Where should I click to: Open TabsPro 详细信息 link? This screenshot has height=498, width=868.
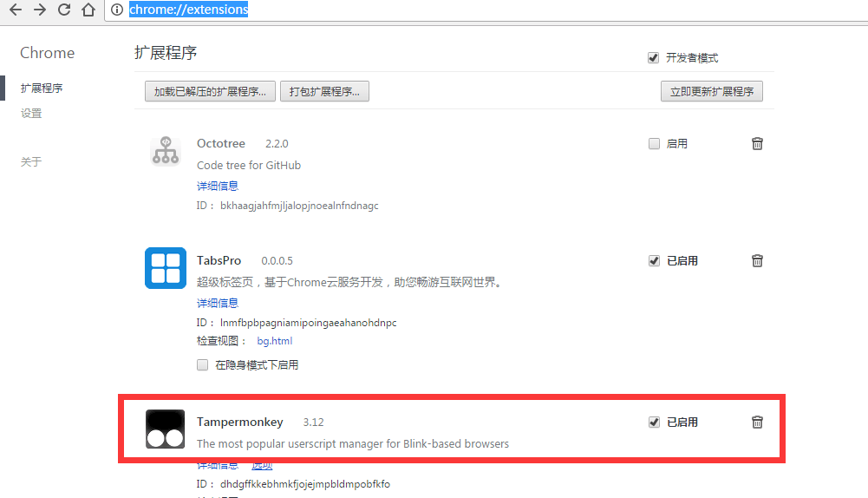click(x=218, y=303)
